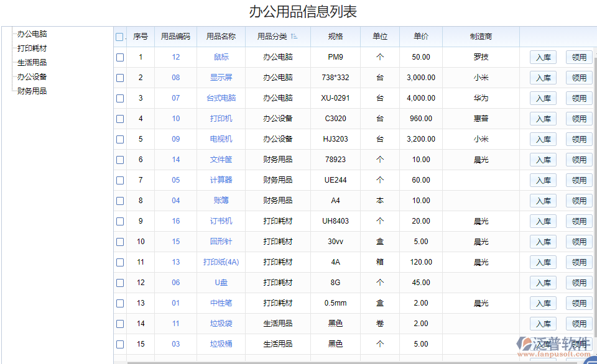
Task: Click 入库 button for the 台式电脑 row
Action: (x=542, y=98)
